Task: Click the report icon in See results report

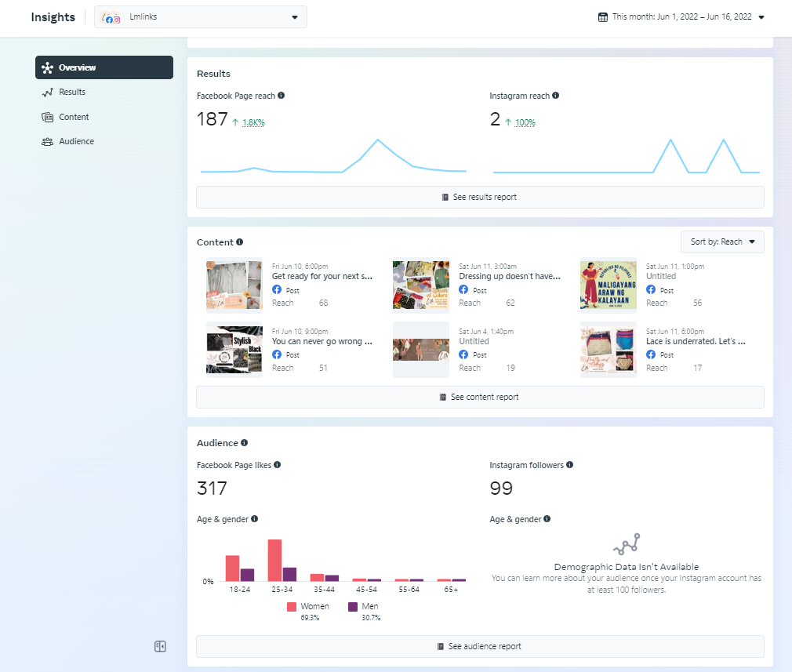Action: (445, 197)
